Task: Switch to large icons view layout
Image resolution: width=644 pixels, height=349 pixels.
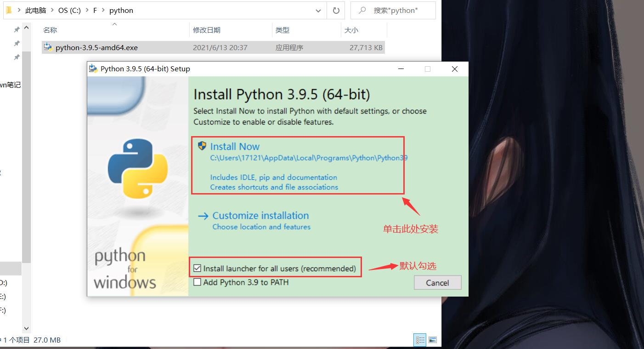Action: pos(432,340)
